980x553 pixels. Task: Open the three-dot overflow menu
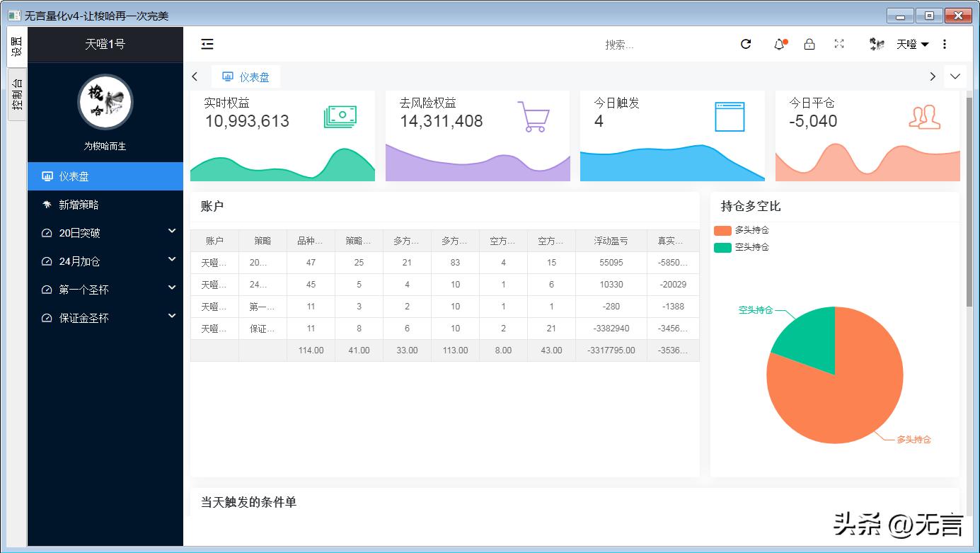click(945, 44)
